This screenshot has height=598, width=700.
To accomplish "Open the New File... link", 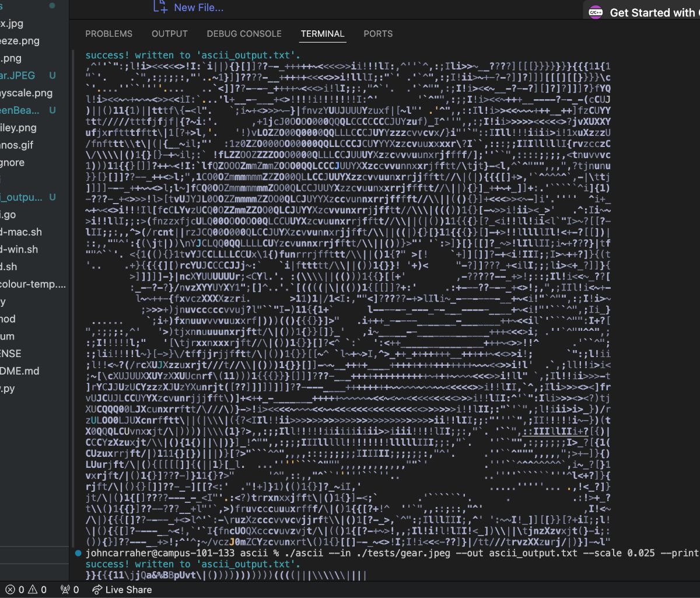I will (x=198, y=8).
